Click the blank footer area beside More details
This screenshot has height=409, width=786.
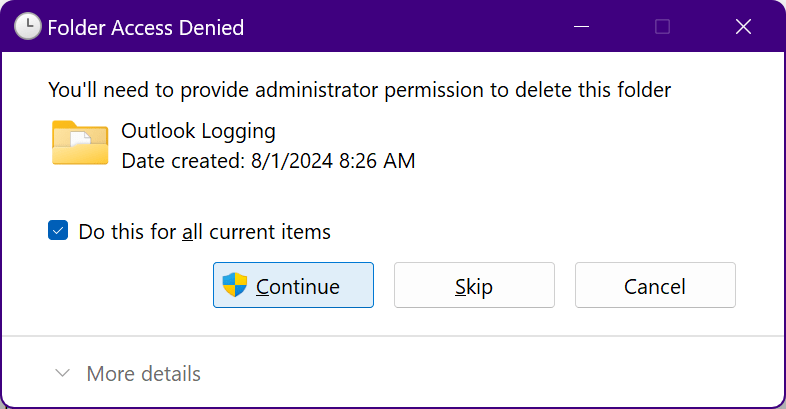[491, 373]
